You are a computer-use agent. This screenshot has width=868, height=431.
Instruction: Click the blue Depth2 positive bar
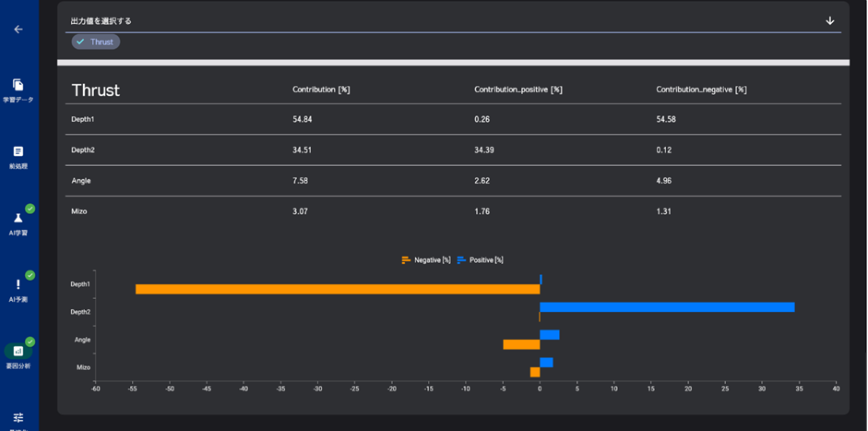[x=666, y=307]
